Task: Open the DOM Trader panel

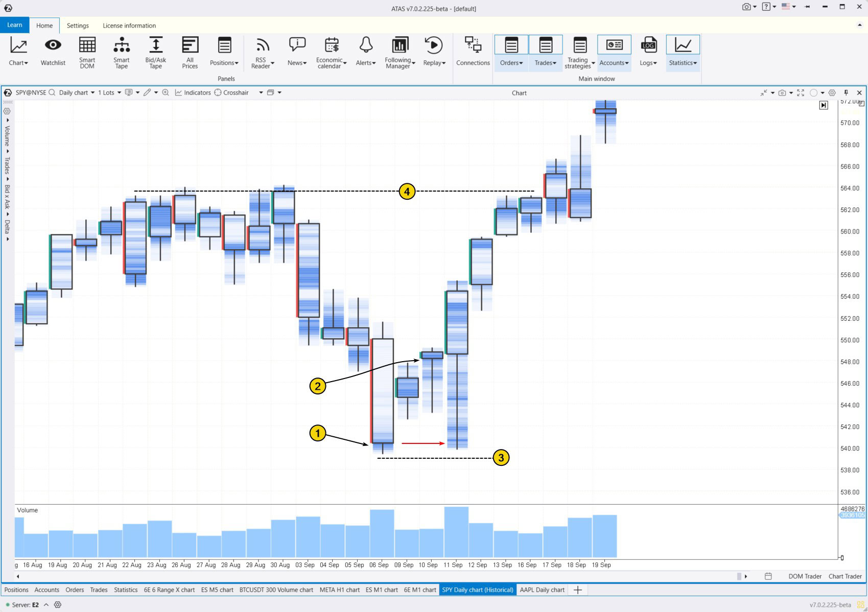Action: click(x=805, y=576)
